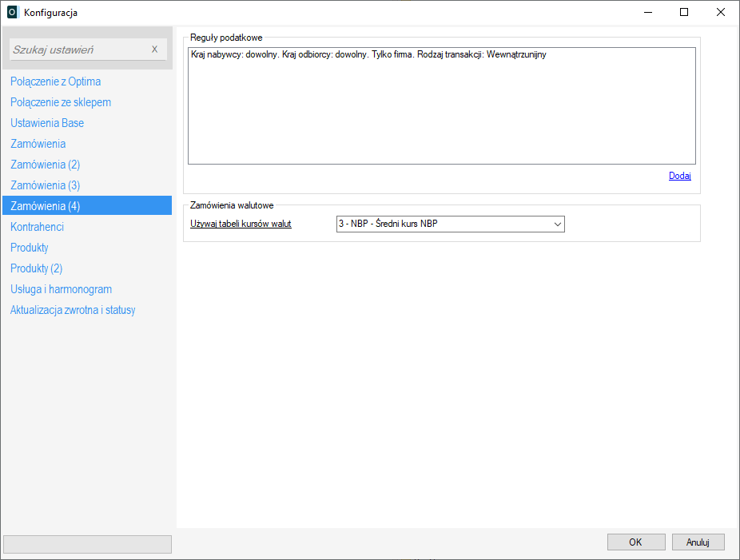Open Kontrahenci settings
This screenshot has height=560, width=740.
coord(37,227)
